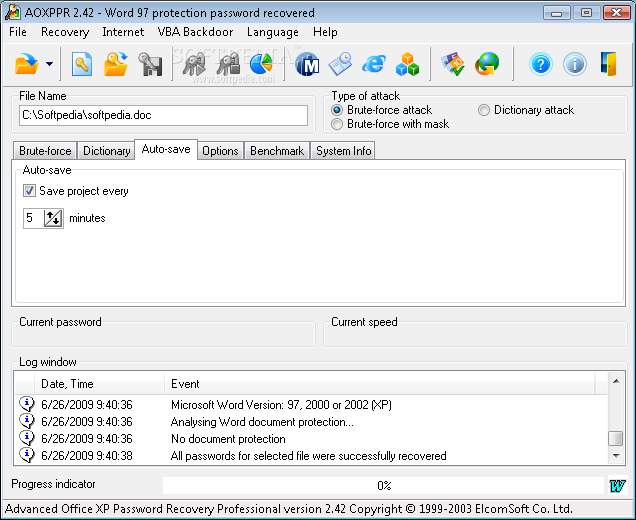Click the blue info About icon
The image size is (636, 520).
[x=574, y=64]
